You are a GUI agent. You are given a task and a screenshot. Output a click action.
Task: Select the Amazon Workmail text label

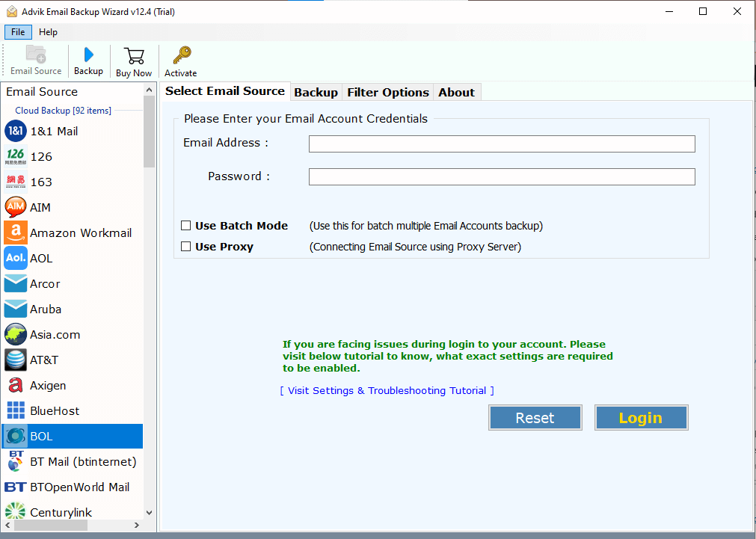pyautogui.click(x=81, y=232)
